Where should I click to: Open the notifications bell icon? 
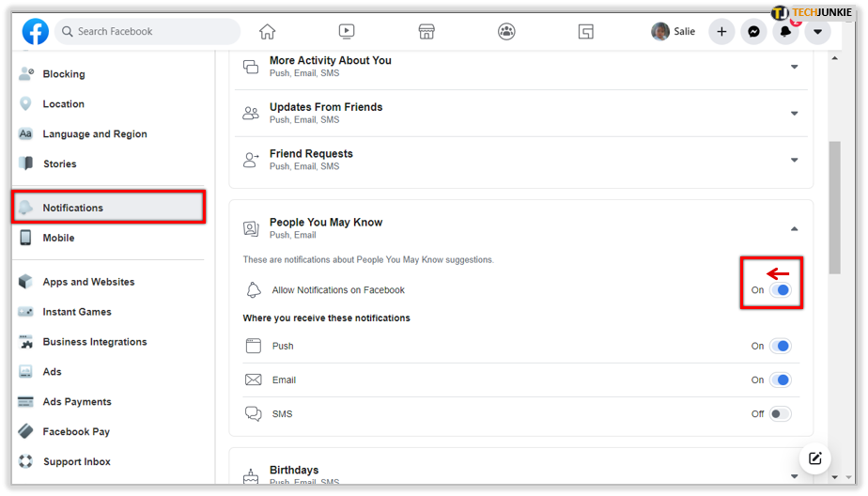(x=785, y=32)
